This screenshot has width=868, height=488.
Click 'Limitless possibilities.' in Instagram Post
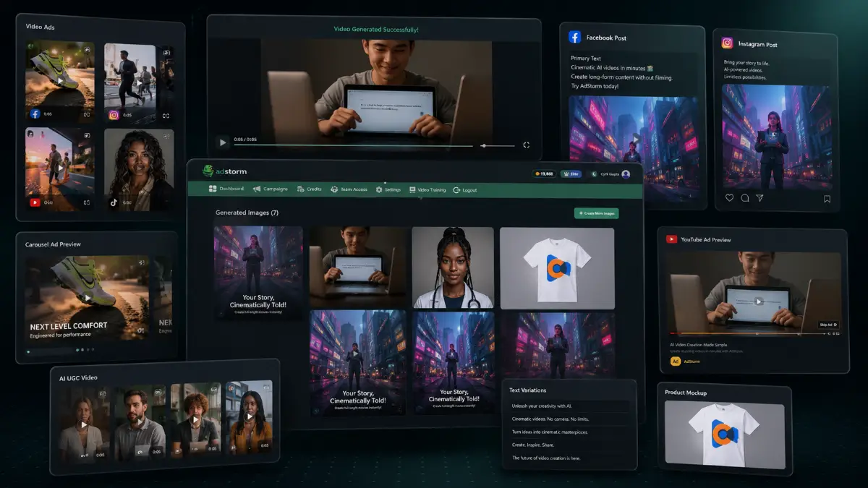pos(744,77)
